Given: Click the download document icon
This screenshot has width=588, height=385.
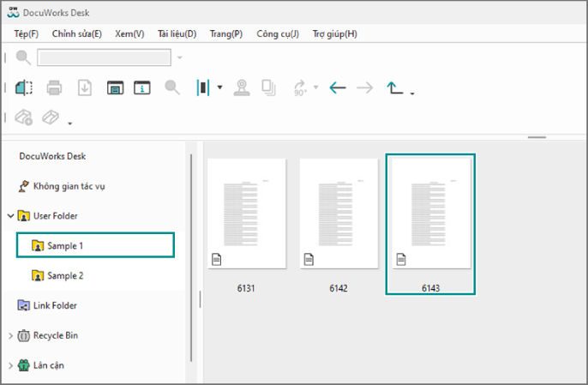Looking at the screenshot, I should pyautogui.click(x=85, y=87).
